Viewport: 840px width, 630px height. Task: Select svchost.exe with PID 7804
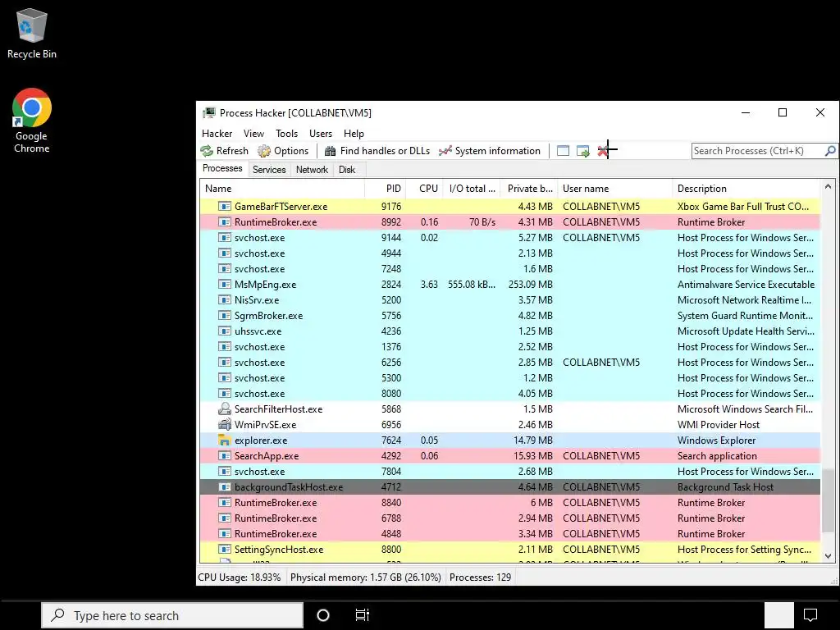coord(509,472)
